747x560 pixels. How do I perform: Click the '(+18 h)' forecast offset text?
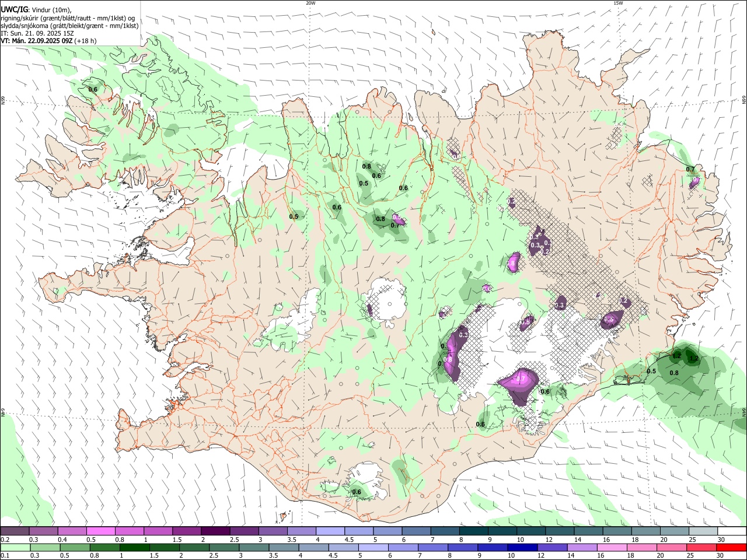85,41
